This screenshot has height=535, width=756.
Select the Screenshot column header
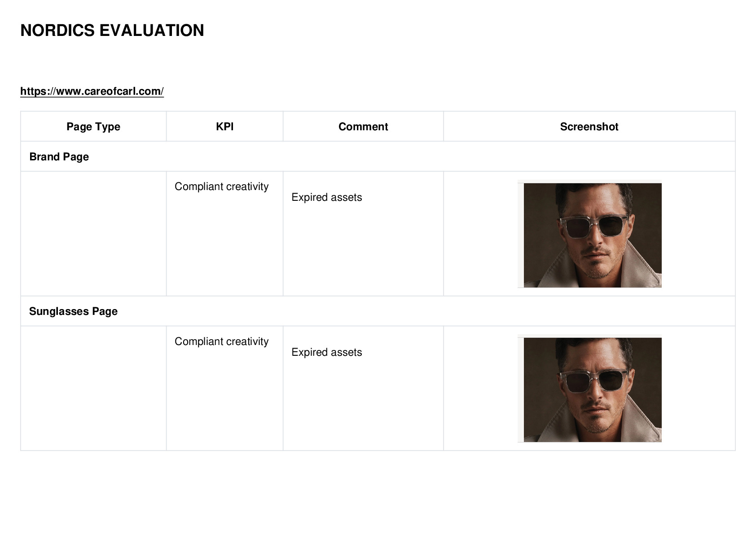[x=589, y=127]
